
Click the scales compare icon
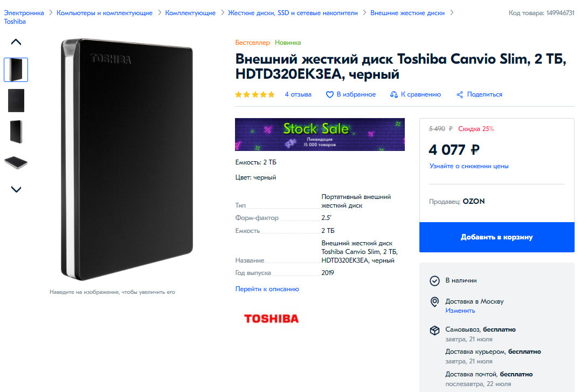pyautogui.click(x=394, y=94)
